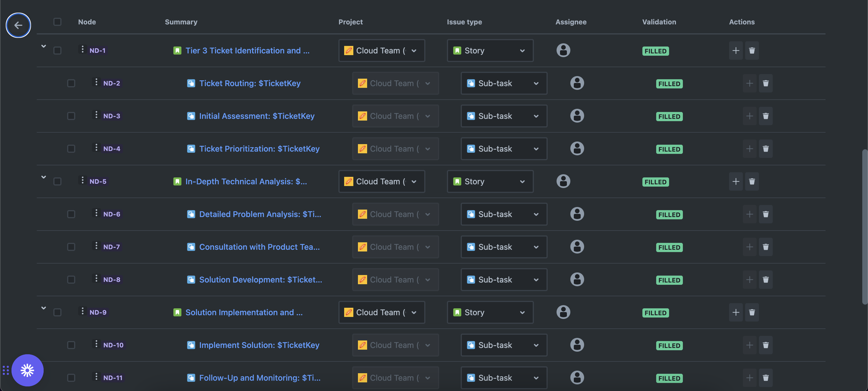
Task: Click assignee avatar for ND-7
Action: click(x=577, y=247)
